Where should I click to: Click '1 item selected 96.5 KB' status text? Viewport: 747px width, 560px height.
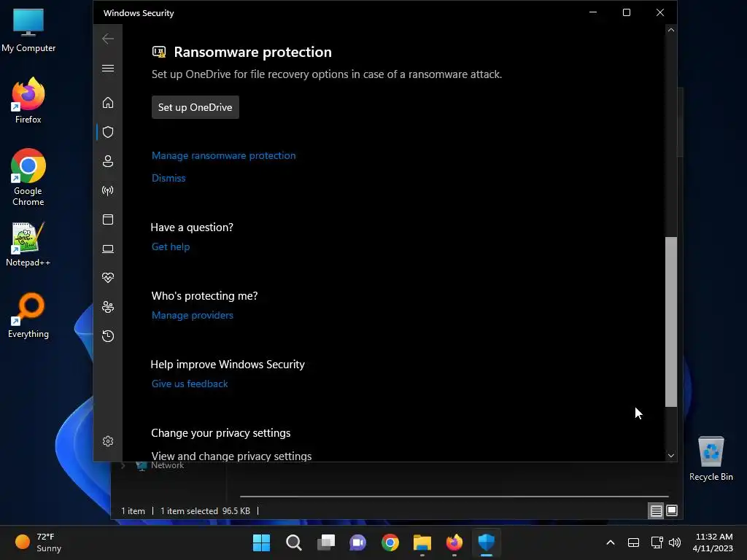point(205,511)
